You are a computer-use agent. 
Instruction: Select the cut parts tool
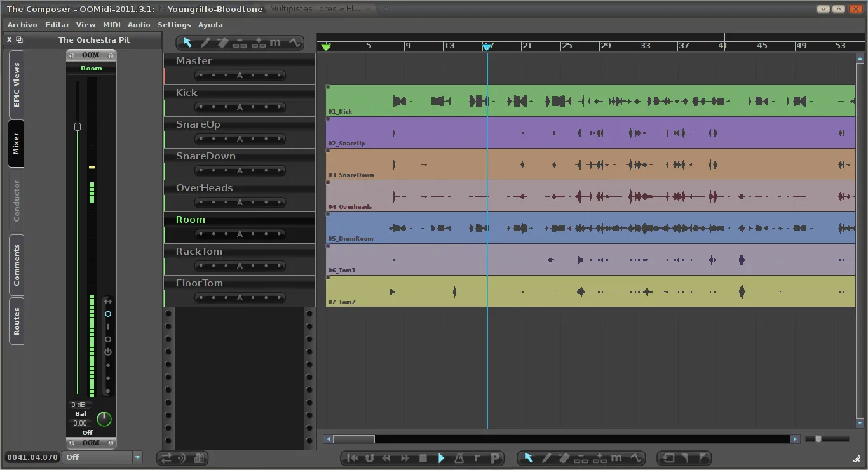[x=240, y=43]
